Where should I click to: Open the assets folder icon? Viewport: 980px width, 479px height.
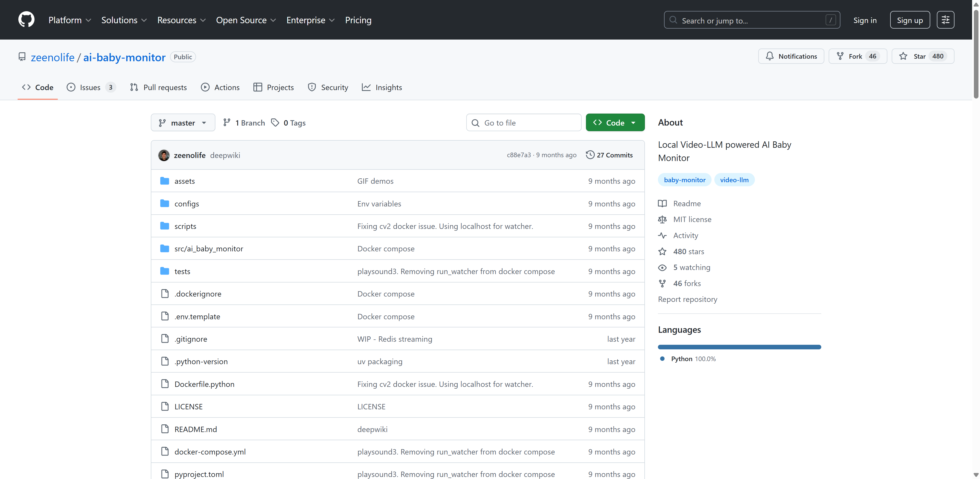pos(164,181)
